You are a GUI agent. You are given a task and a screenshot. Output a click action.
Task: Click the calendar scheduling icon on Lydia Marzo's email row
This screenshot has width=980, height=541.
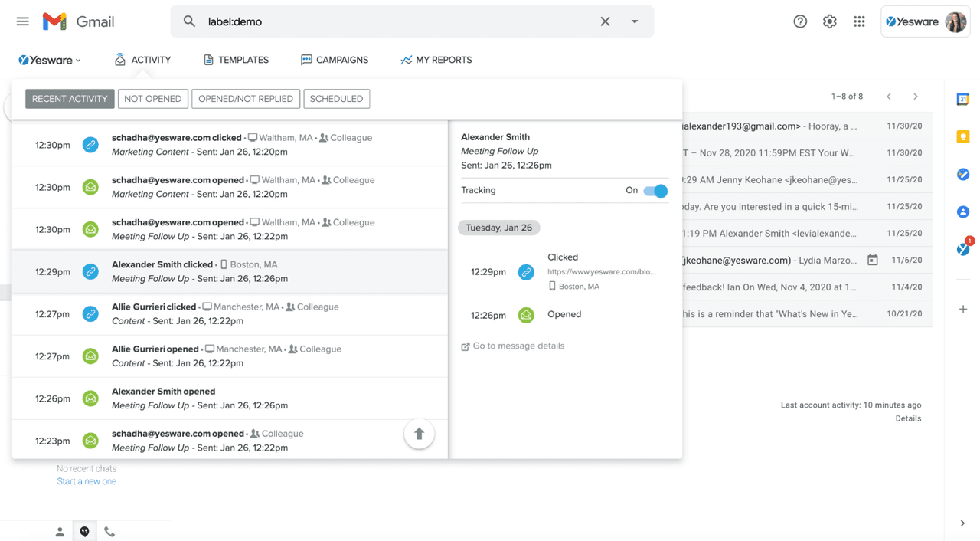pos(872,261)
